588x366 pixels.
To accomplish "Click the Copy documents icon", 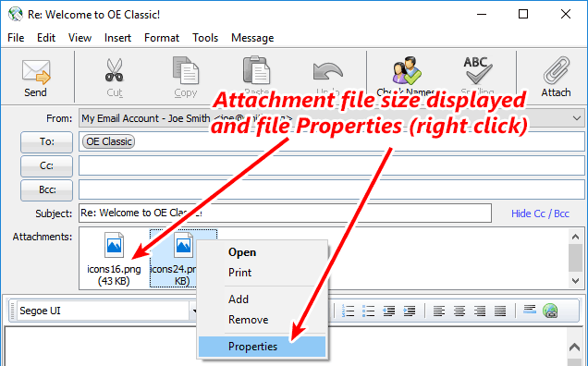I will 186,70.
